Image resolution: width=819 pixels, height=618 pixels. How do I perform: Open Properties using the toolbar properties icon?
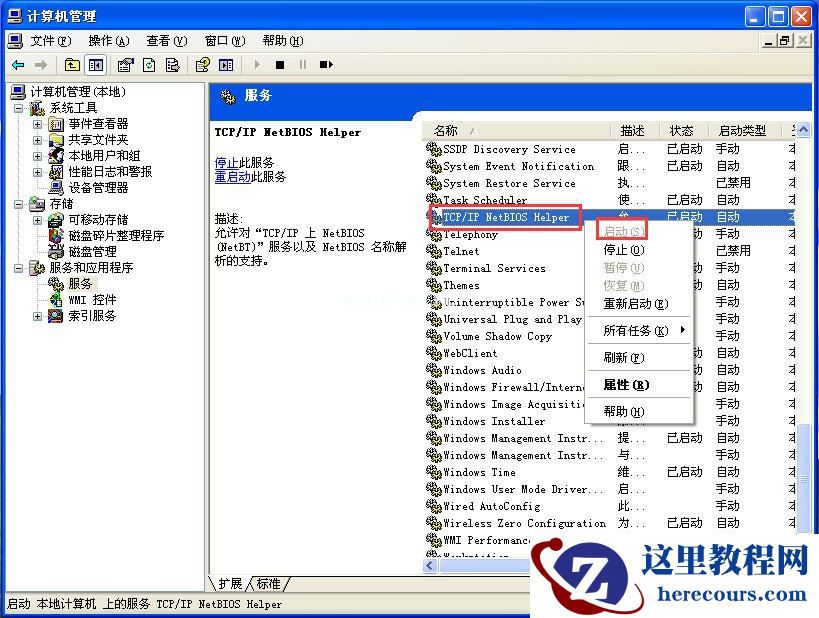click(x=125, y=64)
